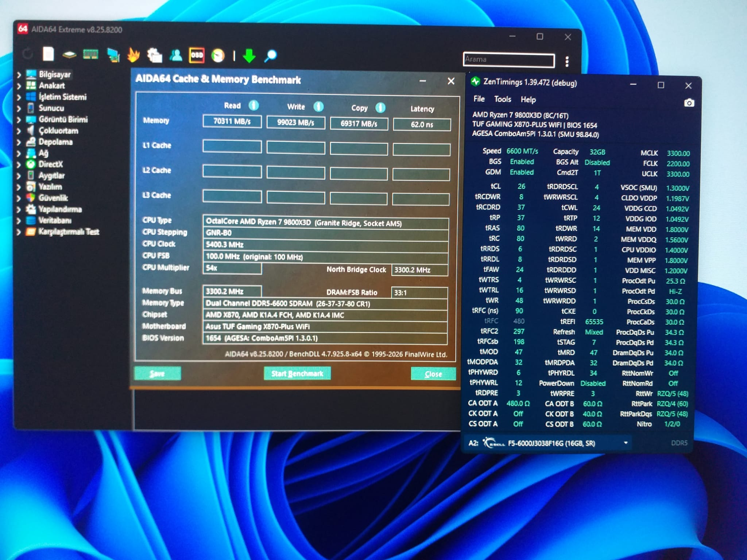Click the red 64 AIDA64 title icon

pos(23,29)
